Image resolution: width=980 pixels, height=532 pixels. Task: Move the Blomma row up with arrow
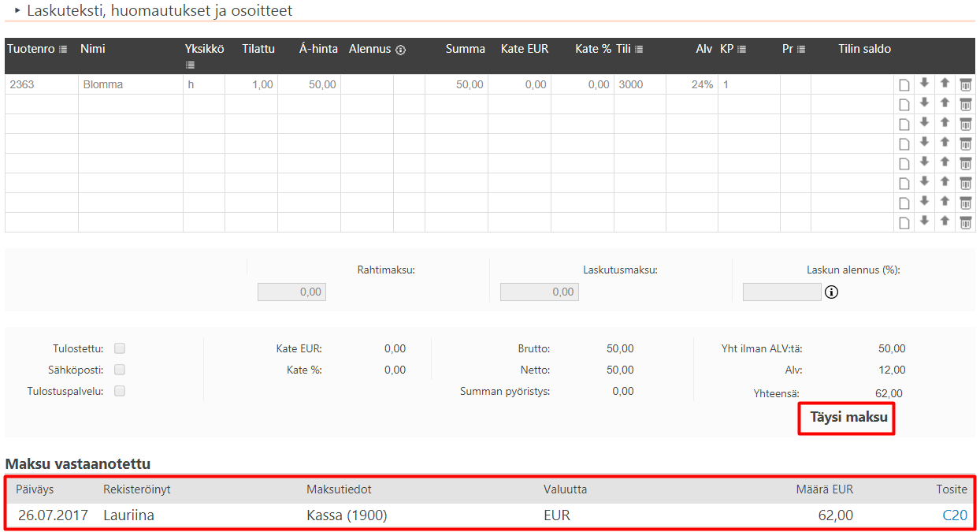coord(945,84)
